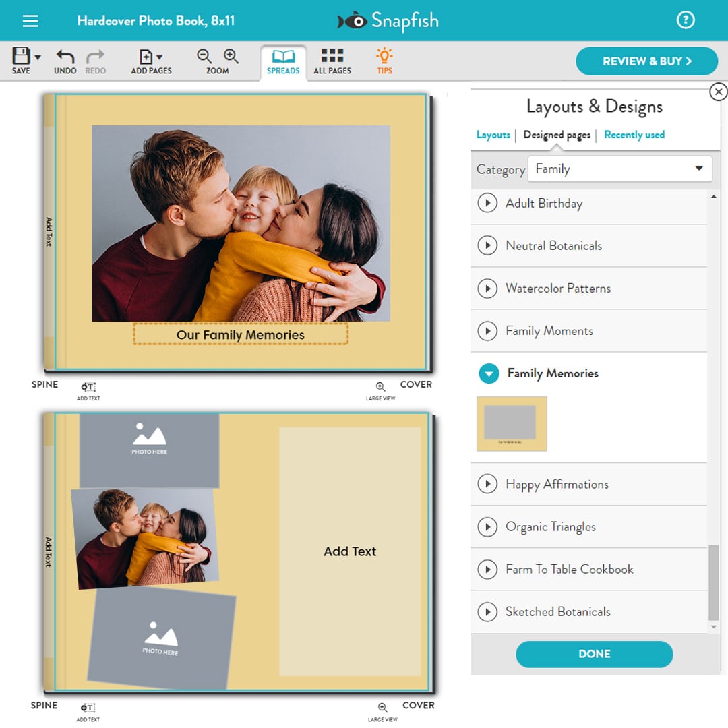Click the Redo icon
The width and height of the screenshot is (728, 728).
(x=94, y=59)
